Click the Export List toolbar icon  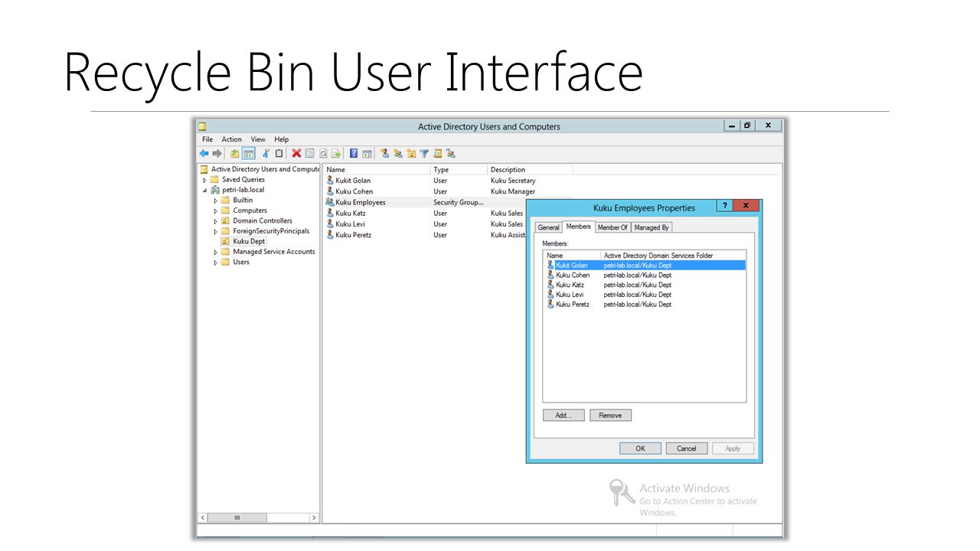coord(336,153)
